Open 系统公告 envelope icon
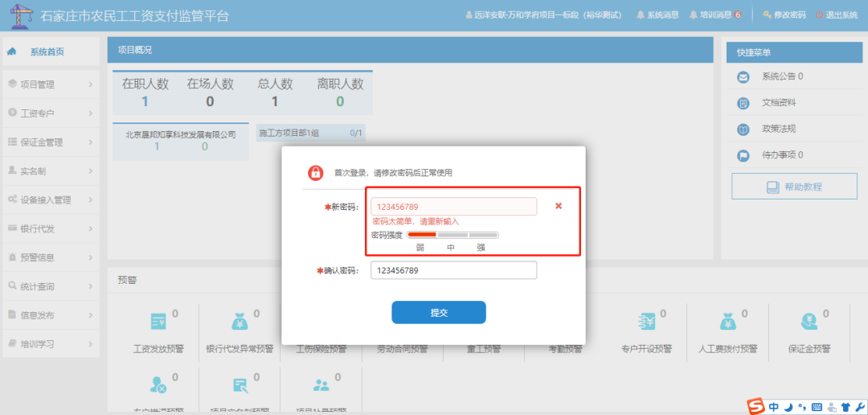The width and height of the screenshot is (868, 415). 743,77
